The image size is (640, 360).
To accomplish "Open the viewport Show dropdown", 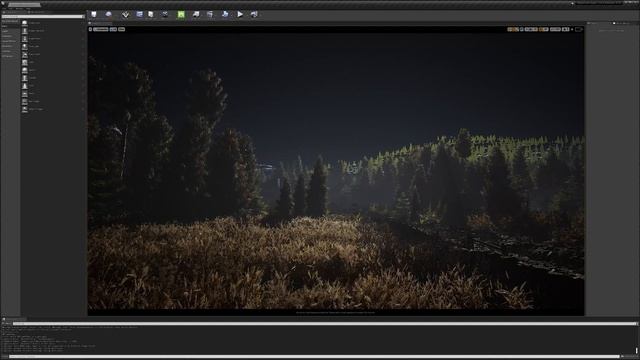I will 122,29.
